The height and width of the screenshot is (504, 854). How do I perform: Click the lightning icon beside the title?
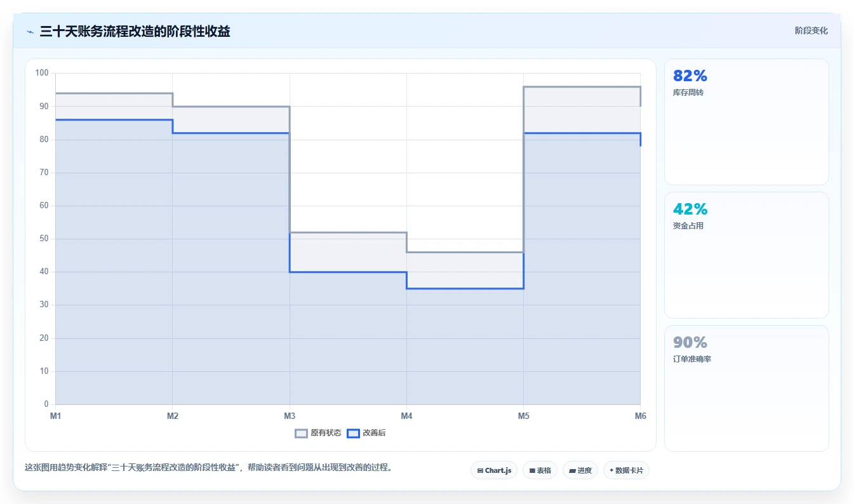point(30,31)
